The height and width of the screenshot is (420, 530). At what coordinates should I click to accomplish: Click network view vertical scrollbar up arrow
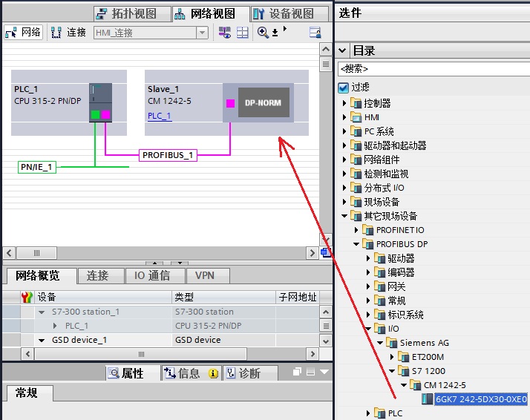pyautogui.click(x=326, y=49)
